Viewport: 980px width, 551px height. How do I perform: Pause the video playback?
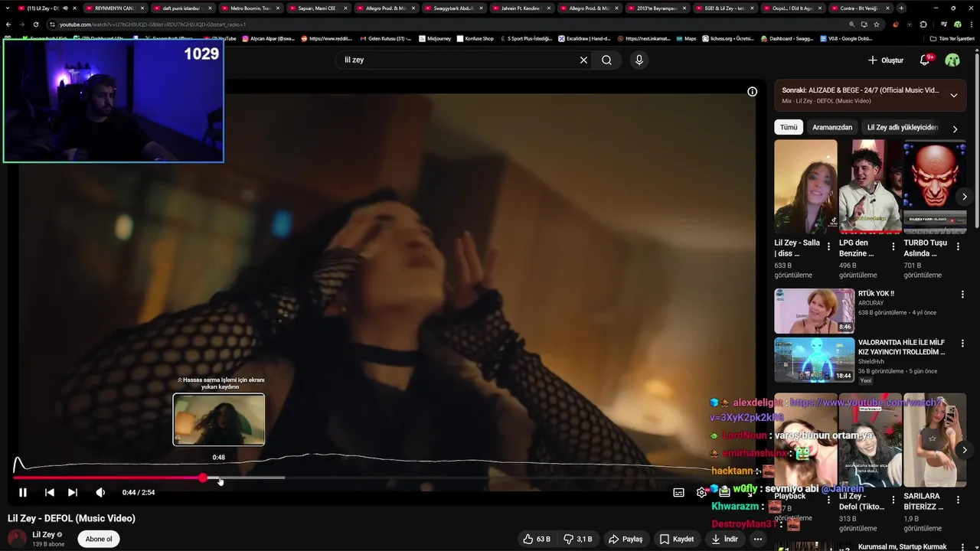pos(23,492)
